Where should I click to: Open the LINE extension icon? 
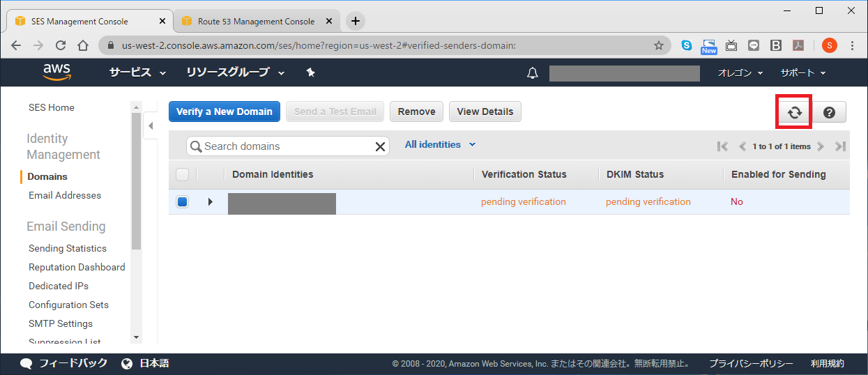(754, 45)
